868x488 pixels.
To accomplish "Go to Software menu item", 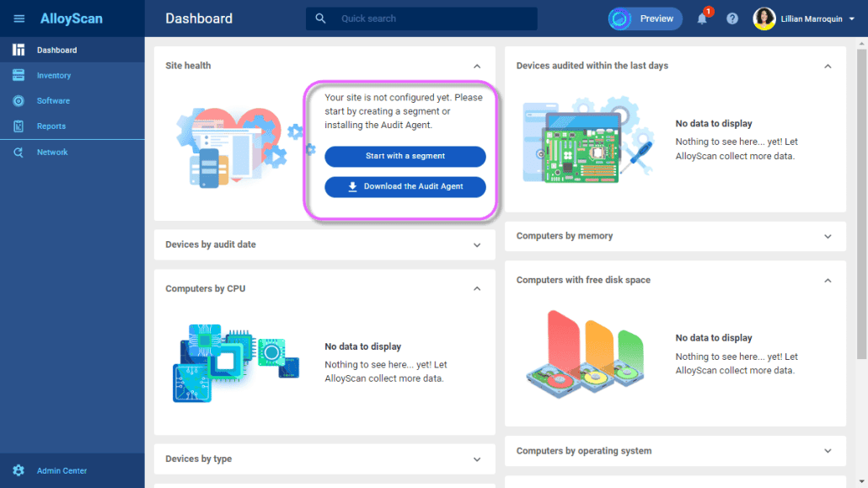I will [x=72, y=101].
